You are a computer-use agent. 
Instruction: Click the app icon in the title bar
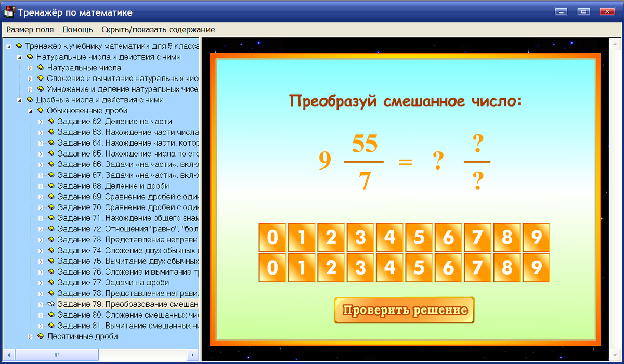pos(9,12)
